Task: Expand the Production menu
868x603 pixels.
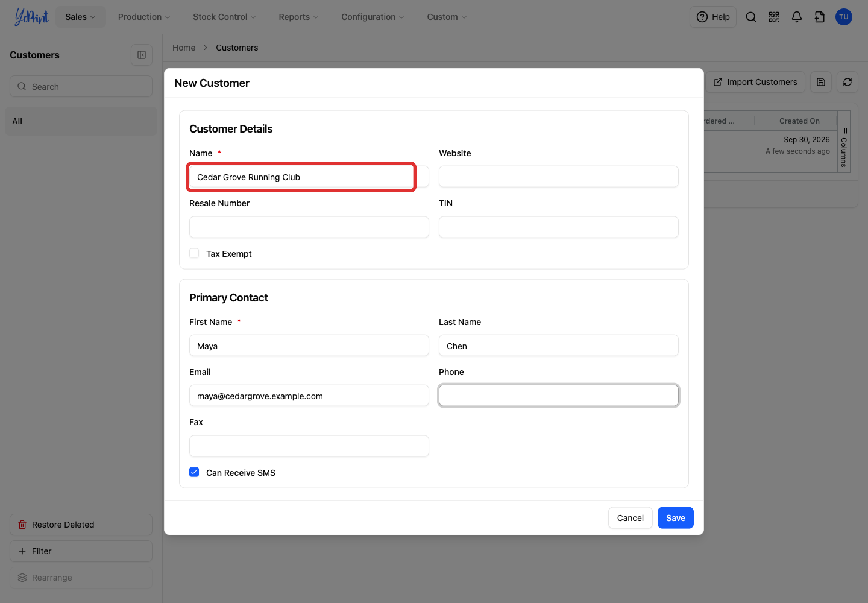Action: pyautogui.click(x=144, y=17)
